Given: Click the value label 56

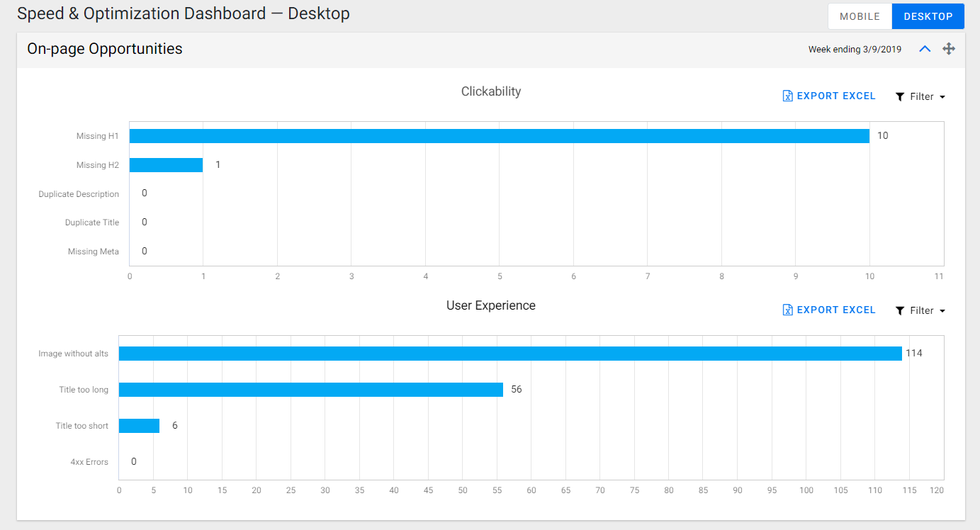Looking at the screenshot, I should pyautogui.click(x=517, y=389).
